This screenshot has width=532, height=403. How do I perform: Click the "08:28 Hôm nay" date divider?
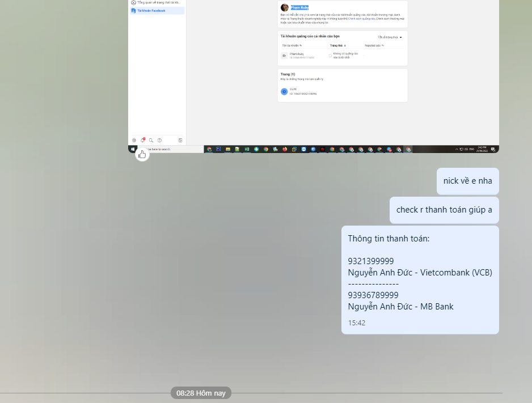[201, 393]
